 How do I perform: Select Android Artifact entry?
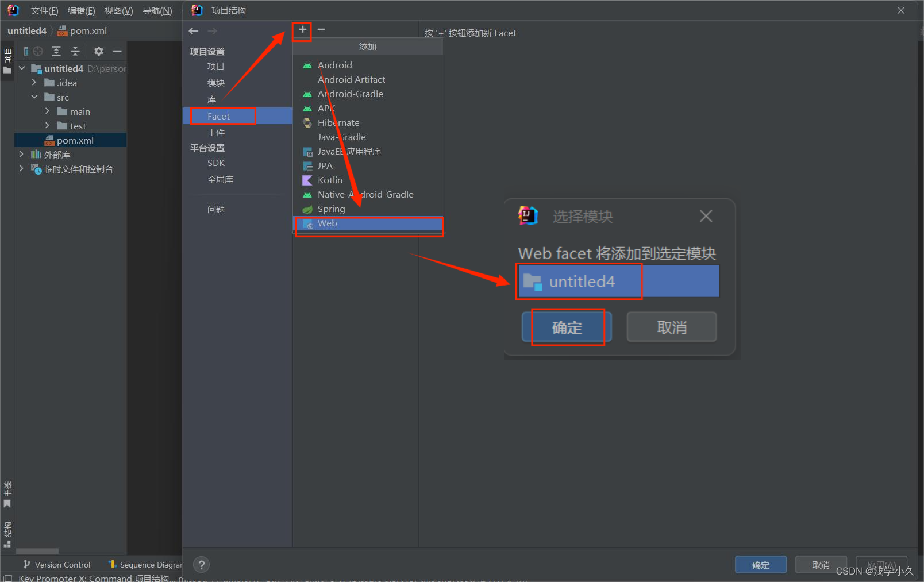coord(368,80)
